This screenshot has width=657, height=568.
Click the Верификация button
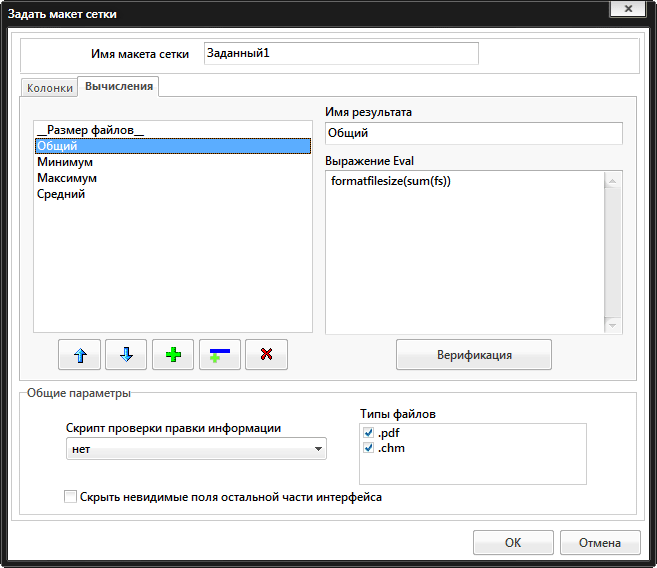click(x=474, y=355)
